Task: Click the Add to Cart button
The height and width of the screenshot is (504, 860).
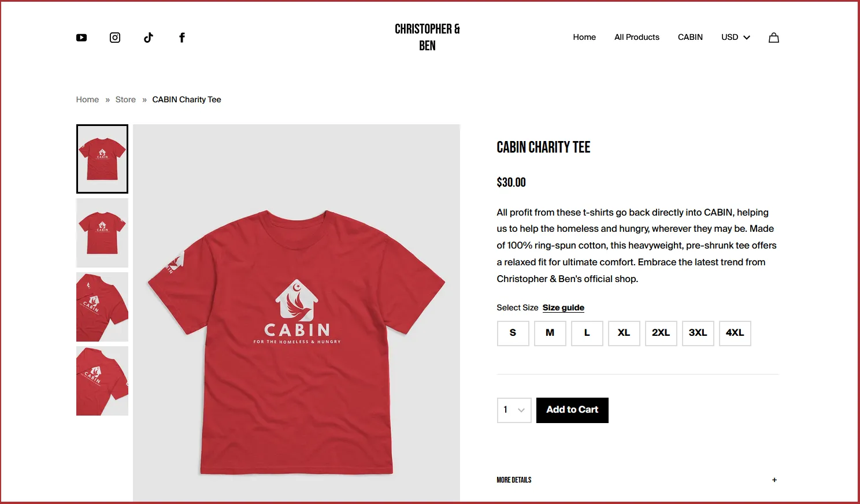Action: pyautogui.click(x=572, y=410)
